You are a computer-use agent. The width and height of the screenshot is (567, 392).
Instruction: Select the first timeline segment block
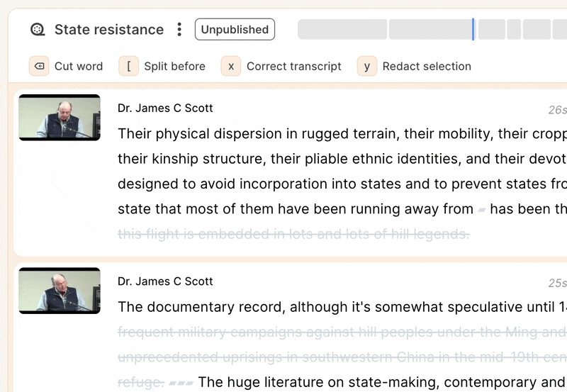pos(342,29)
